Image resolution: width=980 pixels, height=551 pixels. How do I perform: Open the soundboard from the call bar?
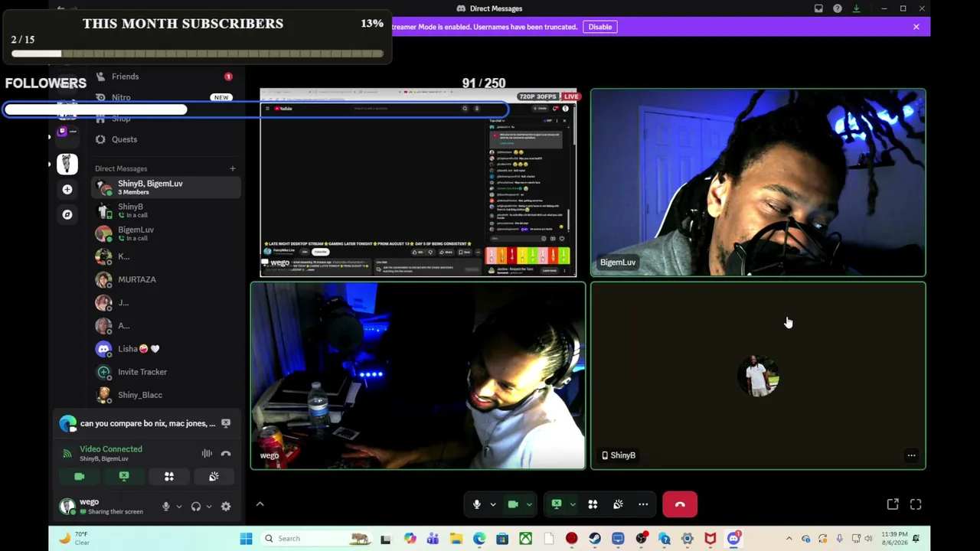click(618, 504)
